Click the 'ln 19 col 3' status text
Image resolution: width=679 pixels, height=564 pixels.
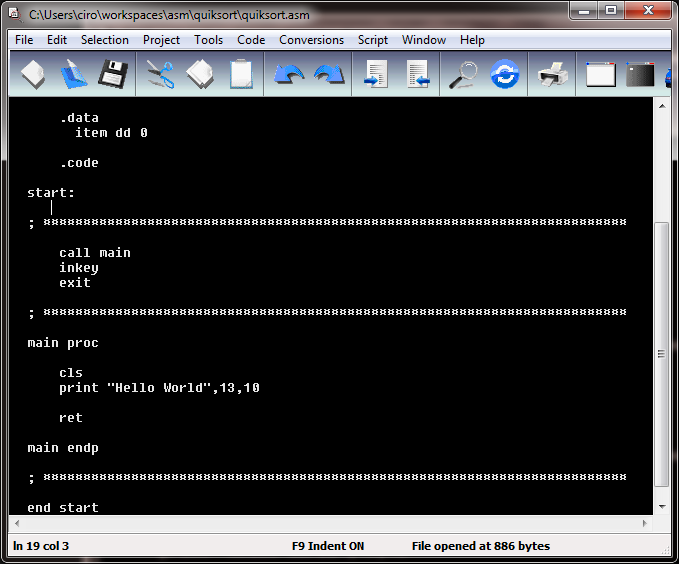[x=41, y=546]
